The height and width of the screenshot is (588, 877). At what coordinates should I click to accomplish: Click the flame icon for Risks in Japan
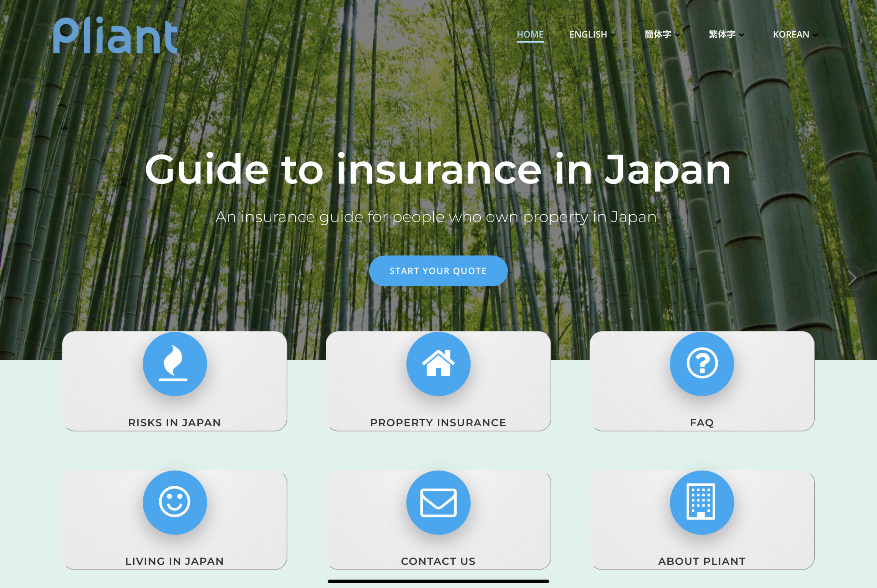click(174, 364)
